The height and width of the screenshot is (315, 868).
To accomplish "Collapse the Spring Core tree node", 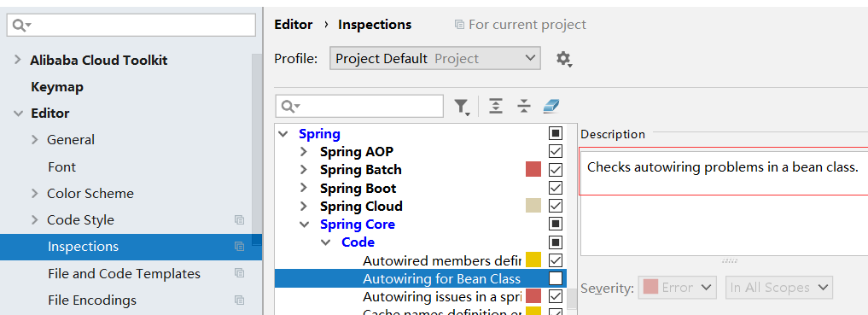I will point(304,225).
